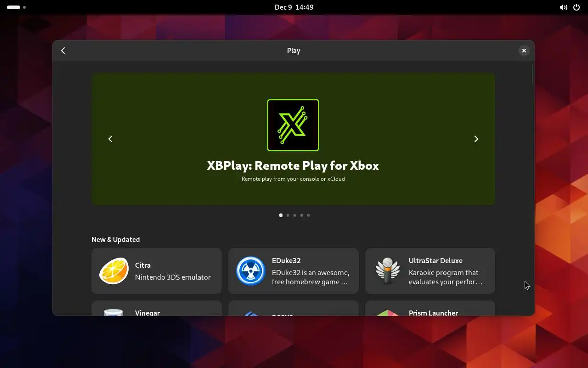Open the EDuke32 description text
The width and height of the screenshot is (588, 368).
coord(310,277)
